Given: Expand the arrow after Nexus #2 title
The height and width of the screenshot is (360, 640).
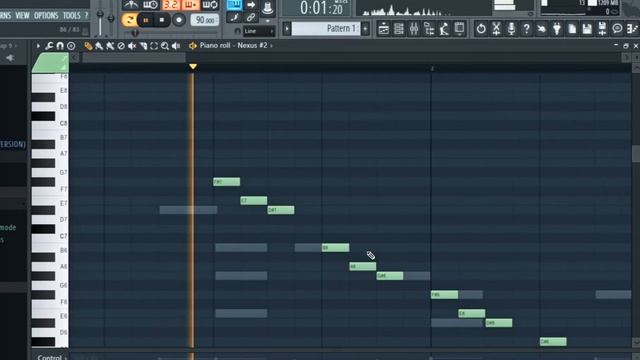Looking at the screenshot, I should 271,46.
